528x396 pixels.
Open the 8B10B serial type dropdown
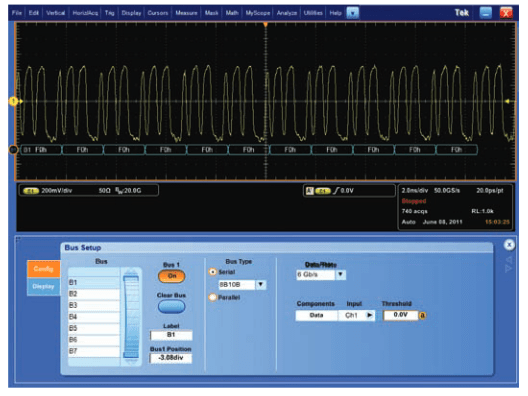click(x=261, y=285)
